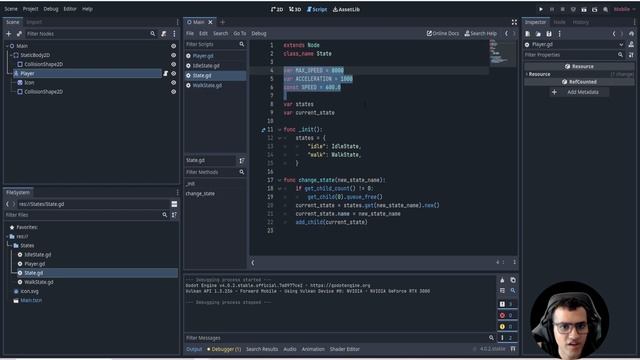Screen dimensions: 640x360
Task: Switch to the 3D workspace
Action: (x=295, y=9)
